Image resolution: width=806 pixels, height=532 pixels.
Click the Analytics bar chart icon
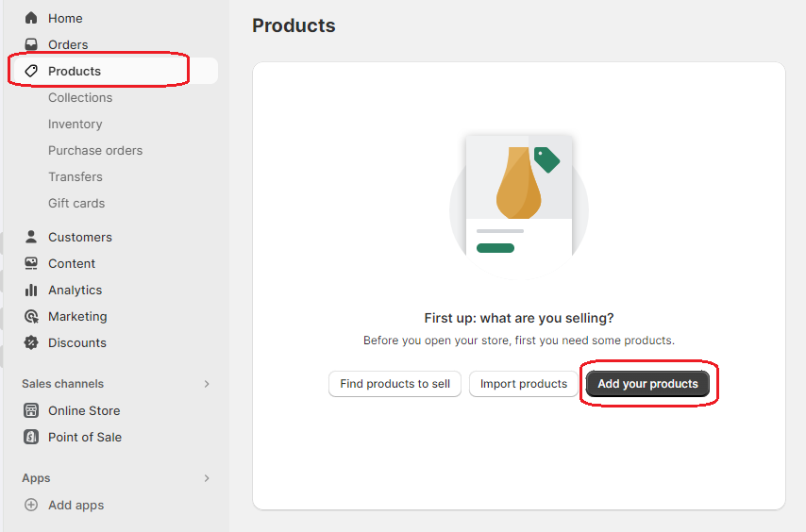point(31,290)
